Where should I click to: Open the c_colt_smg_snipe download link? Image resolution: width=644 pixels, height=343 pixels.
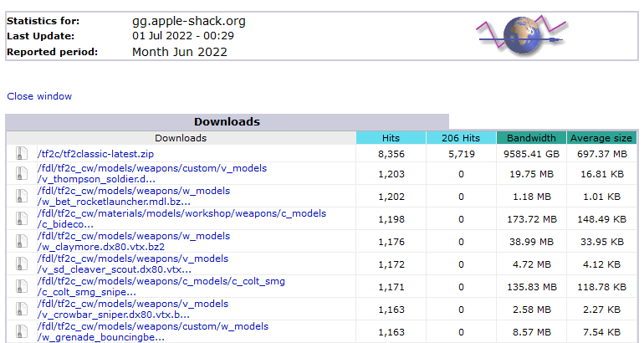(x=161, y=287)
